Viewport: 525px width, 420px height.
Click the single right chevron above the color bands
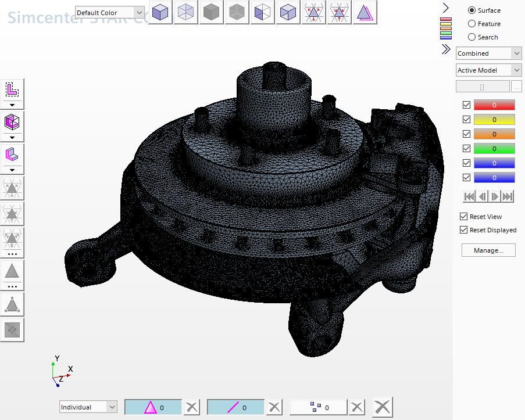(446, 8)
